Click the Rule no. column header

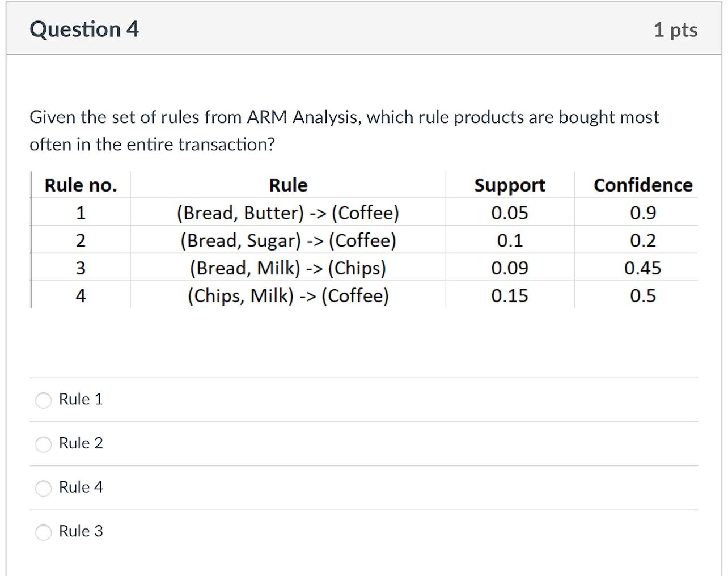[80, 185]
